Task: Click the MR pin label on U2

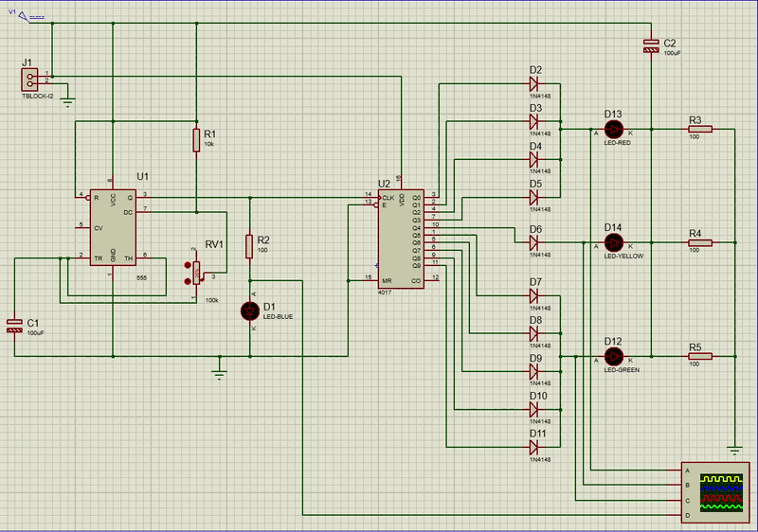Action: (x=387, y=281)
